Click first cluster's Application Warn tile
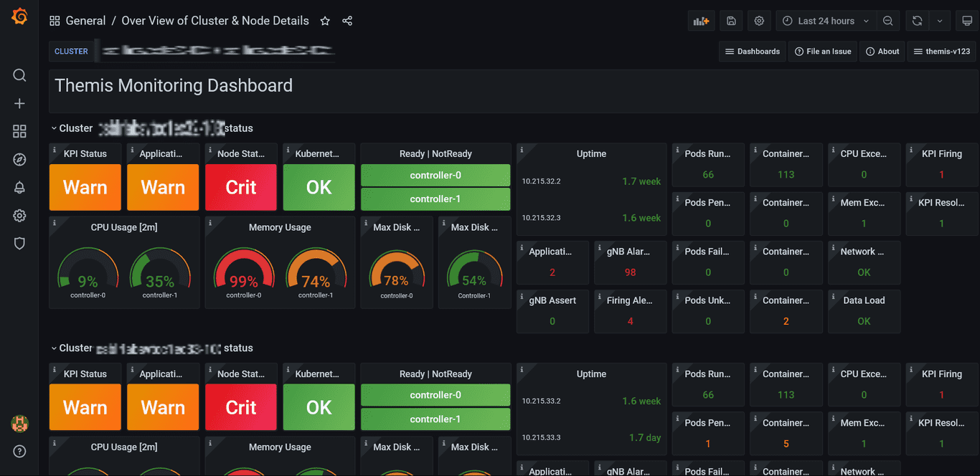Viewport: 980px width, 476px height. pos(163,188)
